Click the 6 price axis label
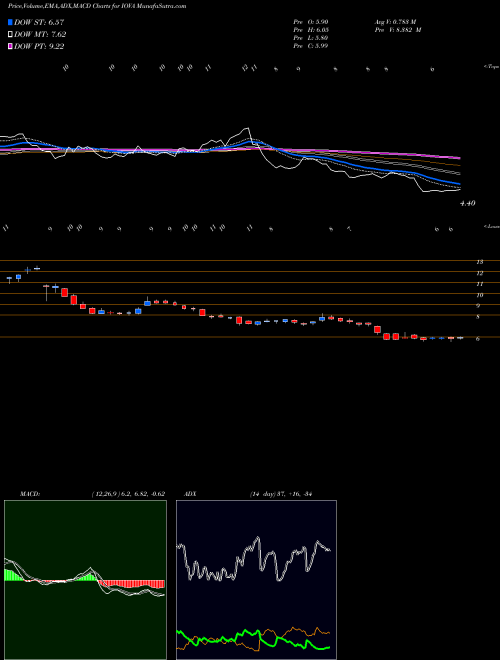500x660 pixels. click(478, 339)
